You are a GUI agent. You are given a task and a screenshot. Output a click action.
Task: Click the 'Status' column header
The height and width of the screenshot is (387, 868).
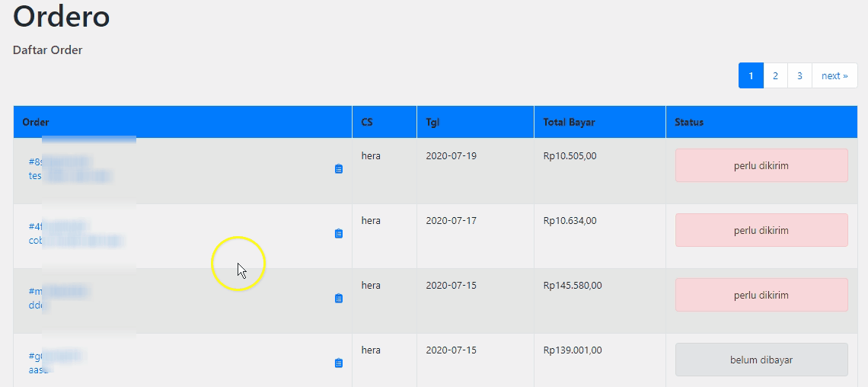(x=689, y=122)
